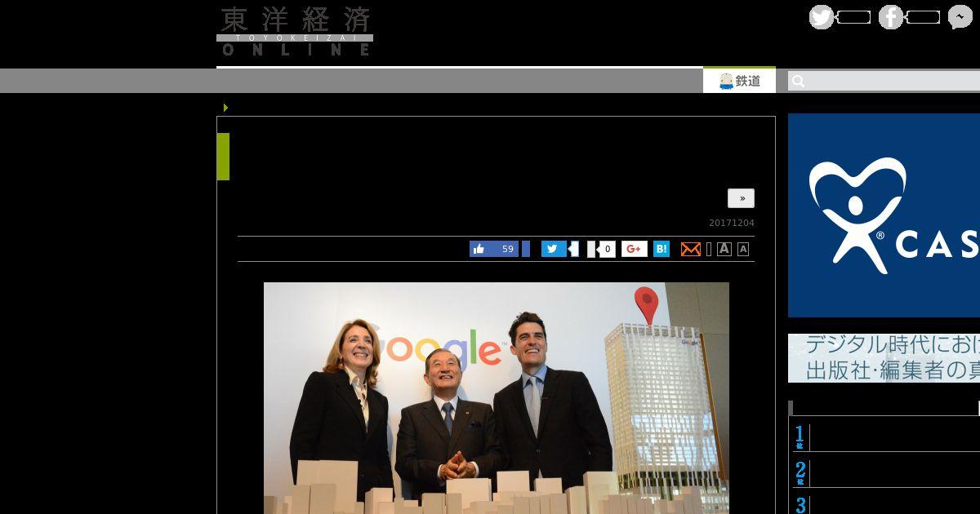Open the Toyo Keizai Online logo
This screenshot has width=980, height=514.
click(x=295, y=31)
